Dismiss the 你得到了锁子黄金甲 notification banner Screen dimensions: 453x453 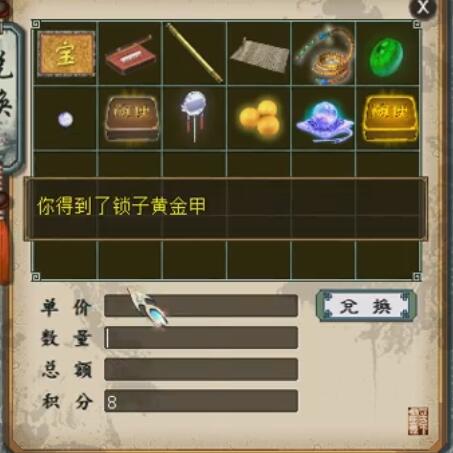[226, 209]
